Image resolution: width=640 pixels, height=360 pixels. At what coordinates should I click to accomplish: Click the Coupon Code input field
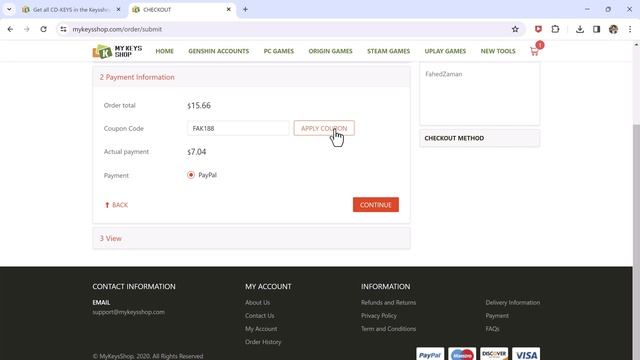(x=238, y=128)
